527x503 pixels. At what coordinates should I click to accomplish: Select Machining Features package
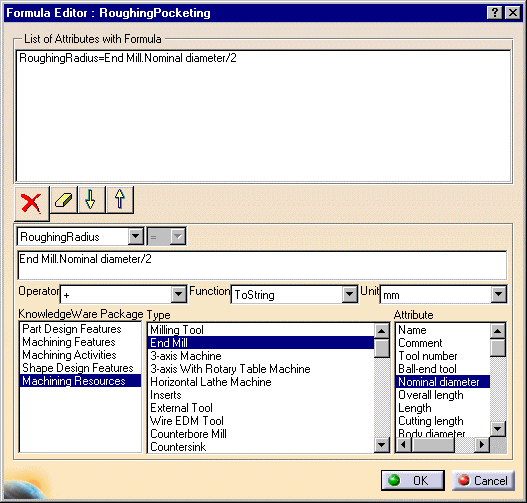click(69, 342)
